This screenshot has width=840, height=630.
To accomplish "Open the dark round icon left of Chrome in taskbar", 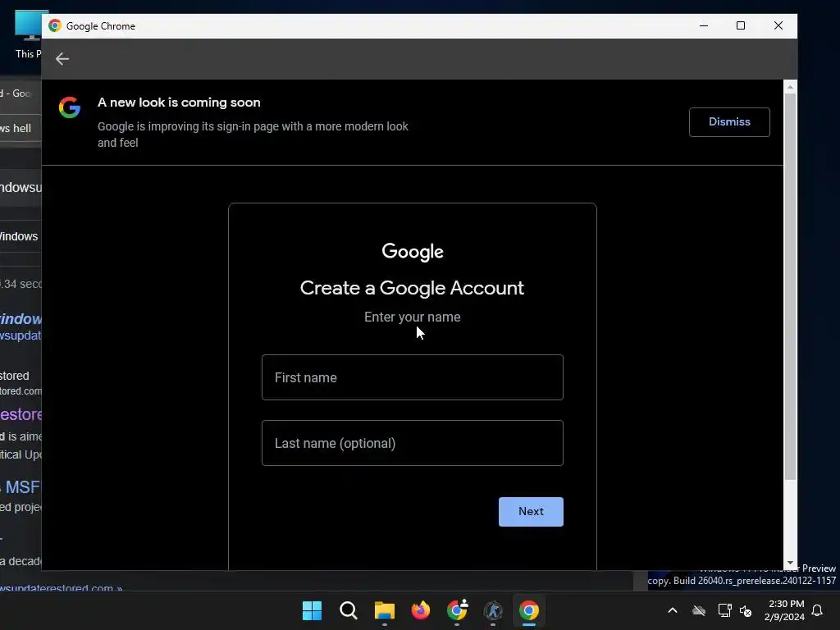I will point(493,610).
